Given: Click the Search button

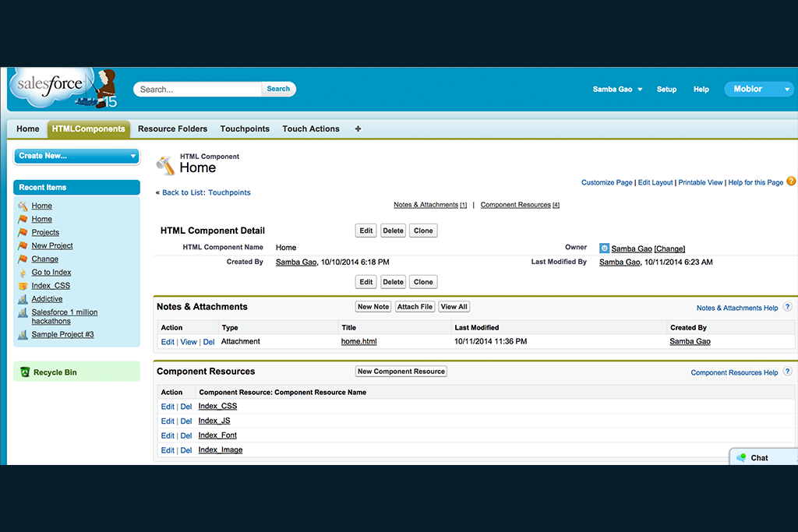Looking at the screenshot, I should [278, 89].
